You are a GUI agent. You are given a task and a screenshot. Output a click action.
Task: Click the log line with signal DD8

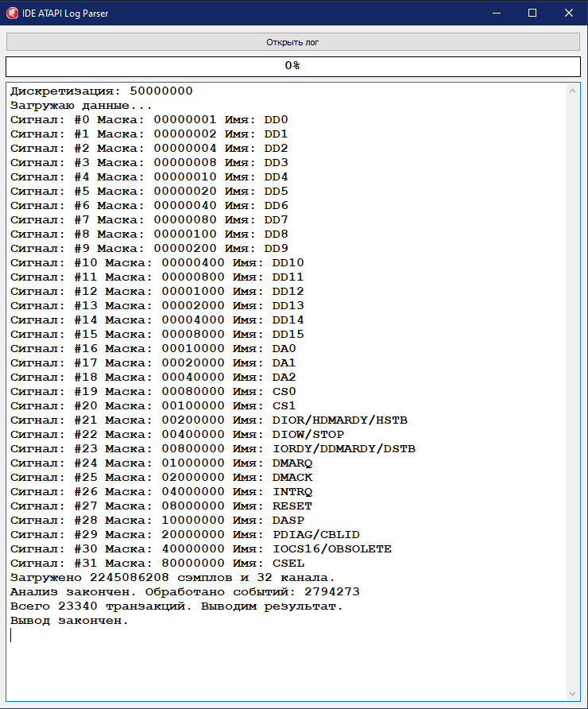tap(149, 234)
